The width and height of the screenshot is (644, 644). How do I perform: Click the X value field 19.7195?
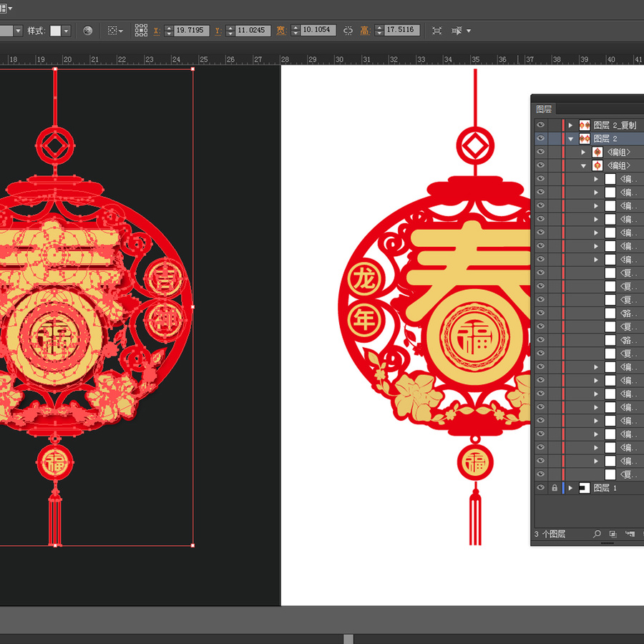click(191, 30)
